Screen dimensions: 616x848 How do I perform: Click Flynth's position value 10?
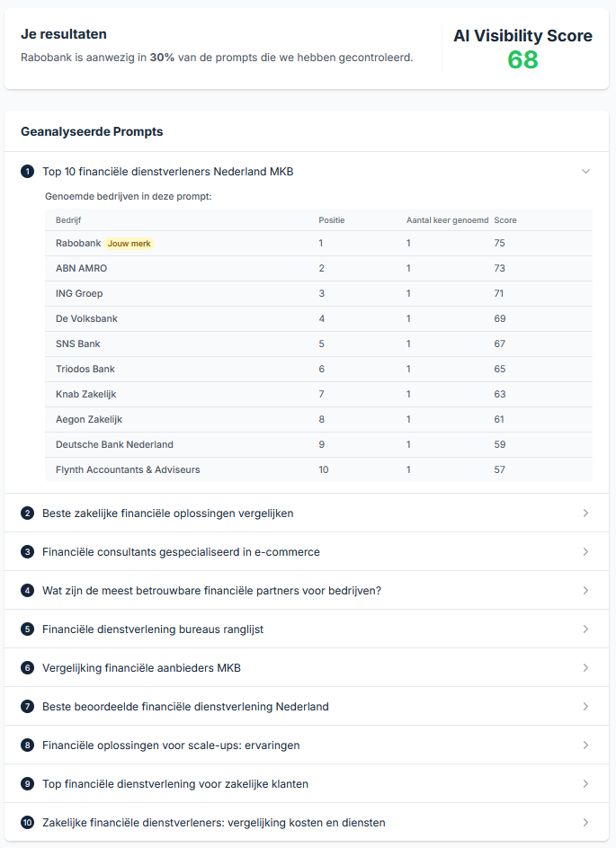coord(324,469)
